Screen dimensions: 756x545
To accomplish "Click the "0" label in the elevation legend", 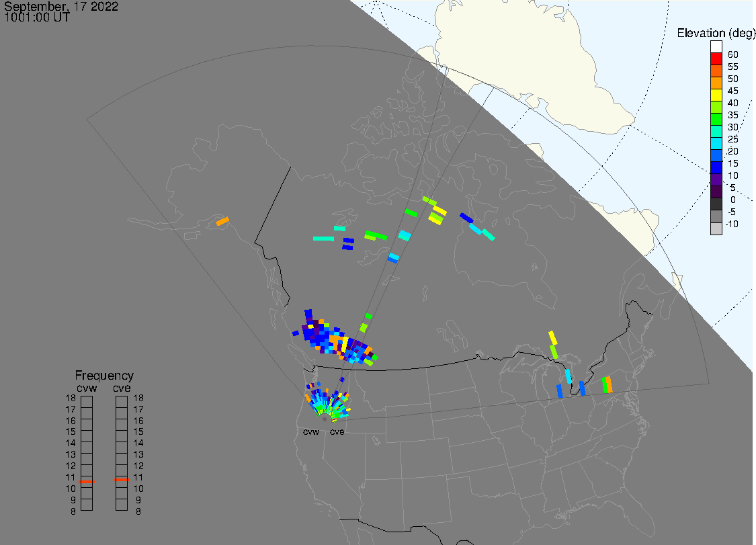I will [x=733, y=200].
